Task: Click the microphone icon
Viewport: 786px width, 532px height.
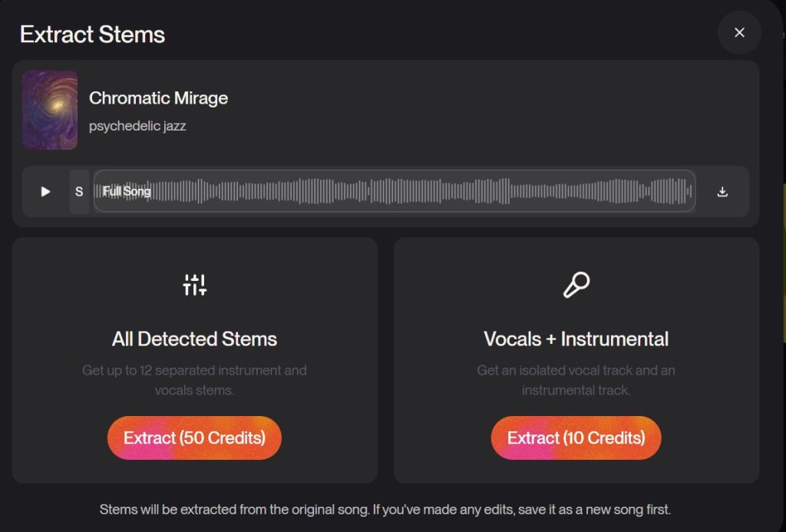Action: point(576,285)
